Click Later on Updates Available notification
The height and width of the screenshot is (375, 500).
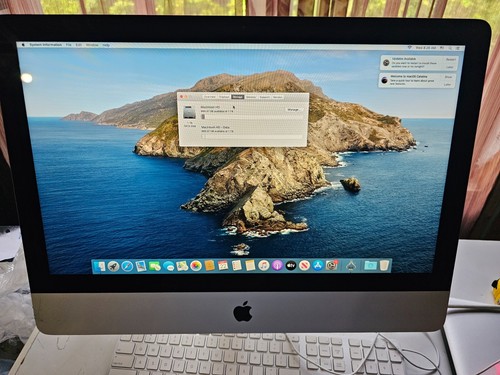coord(450,67)
